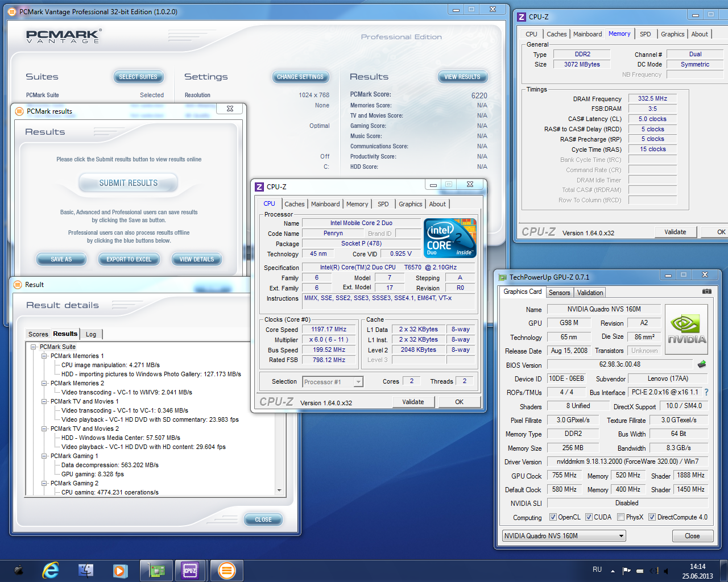Click the PCMark results dialog title icon
The width and height of the screenshot is (728, 582).
click(x=19, y=111)
